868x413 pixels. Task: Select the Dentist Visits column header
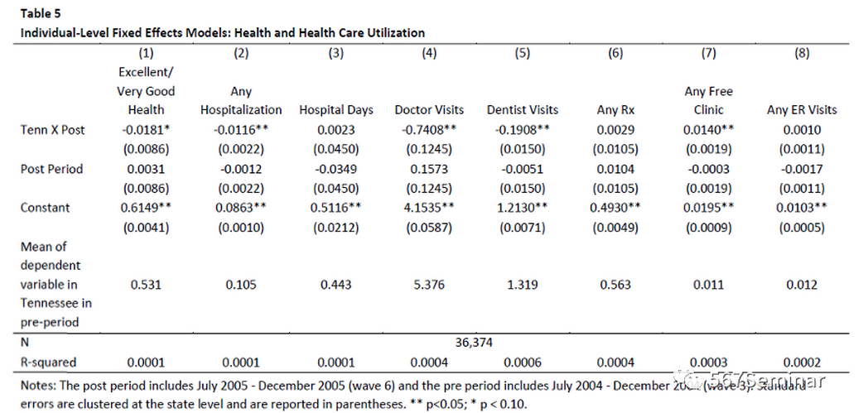[522, 110]
